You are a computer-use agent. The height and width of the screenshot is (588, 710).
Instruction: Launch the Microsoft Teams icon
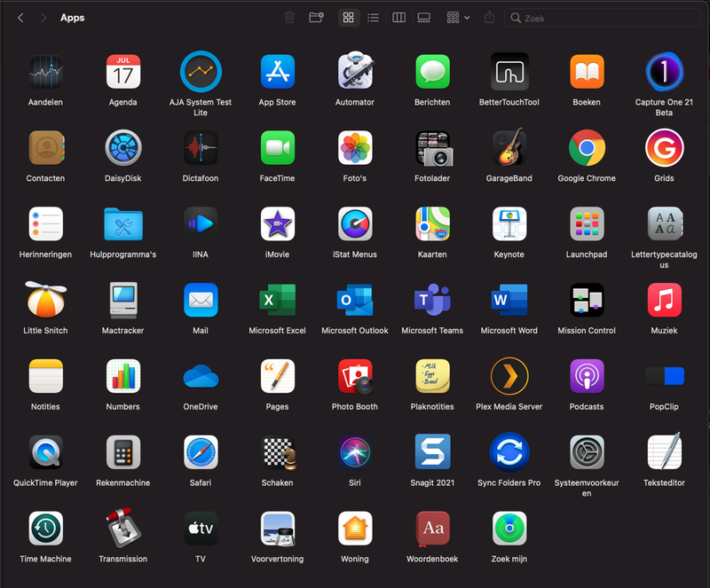tap(432, 300)
